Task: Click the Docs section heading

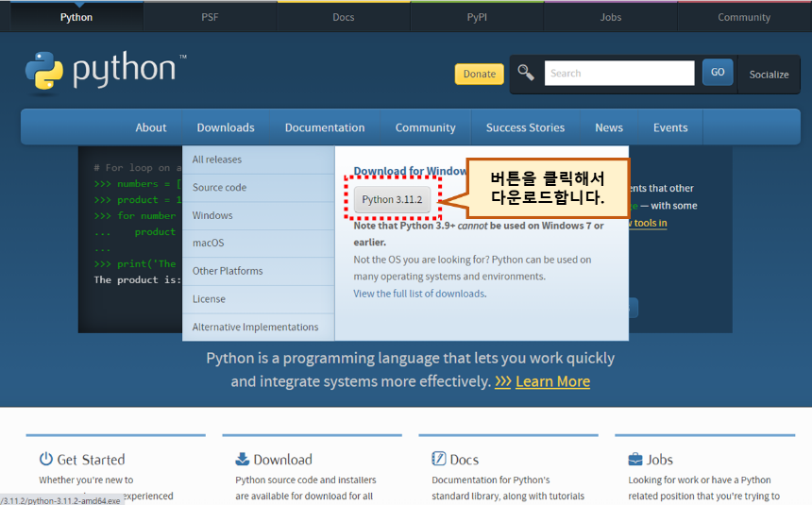Action: [465, 460]
